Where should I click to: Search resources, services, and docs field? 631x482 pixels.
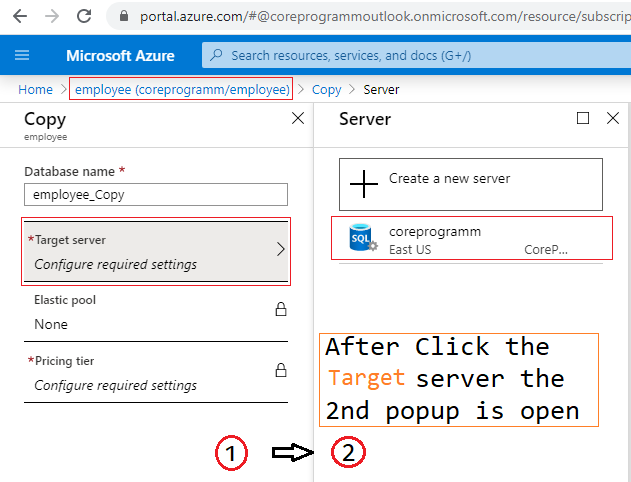pyautogui.click(x=417, y=55)
